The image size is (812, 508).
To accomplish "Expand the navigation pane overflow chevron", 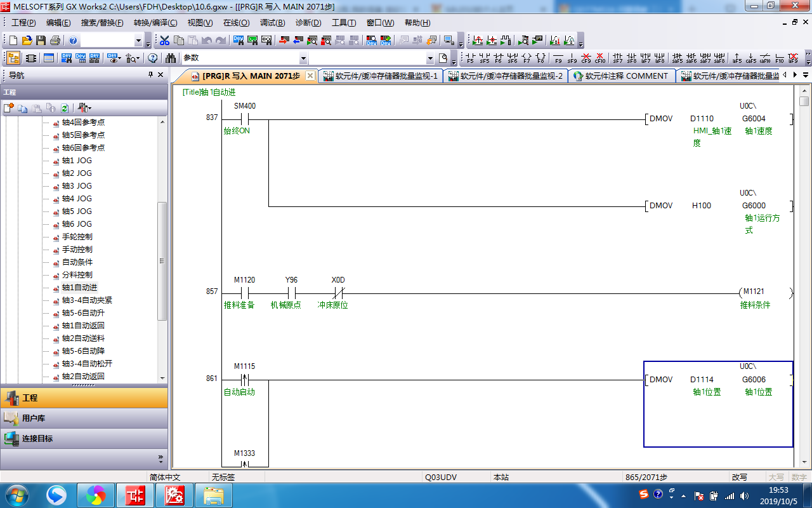I will 160,458.
